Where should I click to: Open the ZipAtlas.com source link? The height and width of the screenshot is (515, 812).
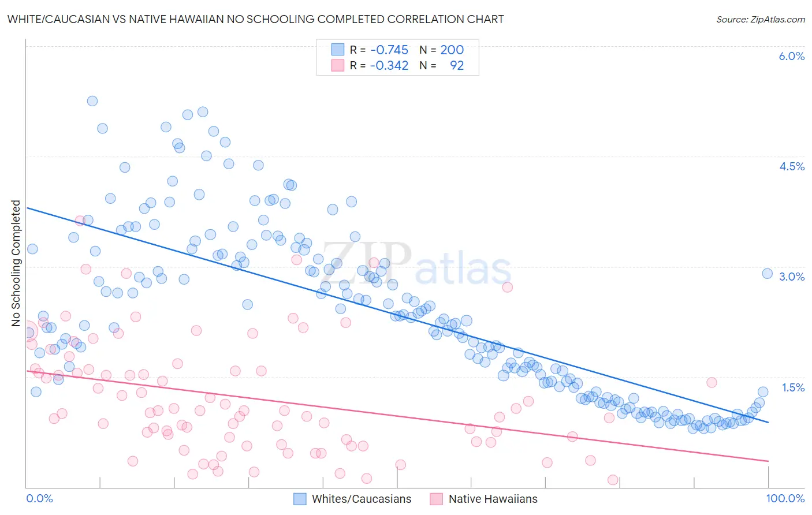tap(761, 19)
